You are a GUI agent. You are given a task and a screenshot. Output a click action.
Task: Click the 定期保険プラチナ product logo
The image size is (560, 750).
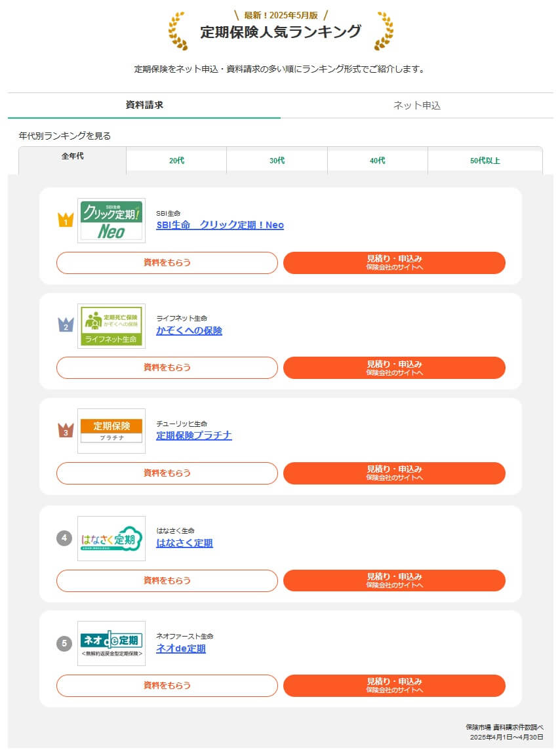pos(111,431)
